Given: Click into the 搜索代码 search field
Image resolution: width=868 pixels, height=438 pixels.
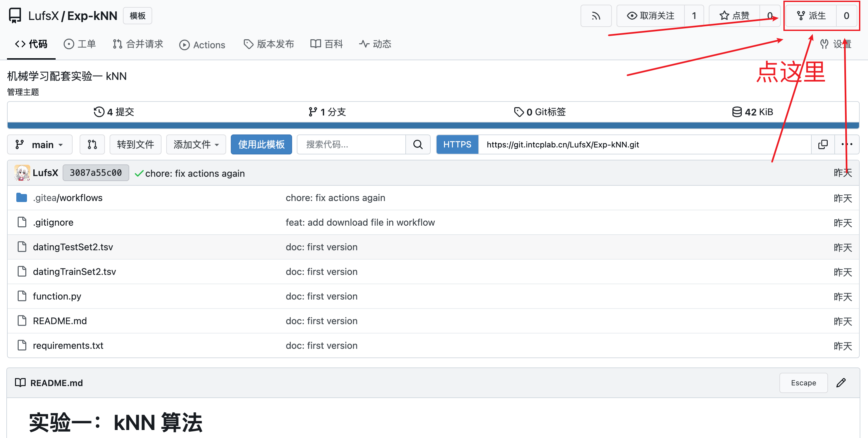Looking at the screenshot, I should 351,144.
